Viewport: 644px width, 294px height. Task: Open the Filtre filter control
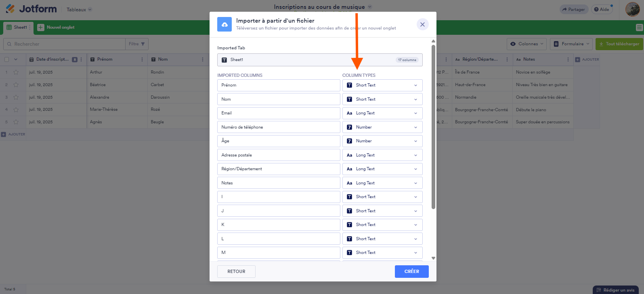tap(137, 44)
